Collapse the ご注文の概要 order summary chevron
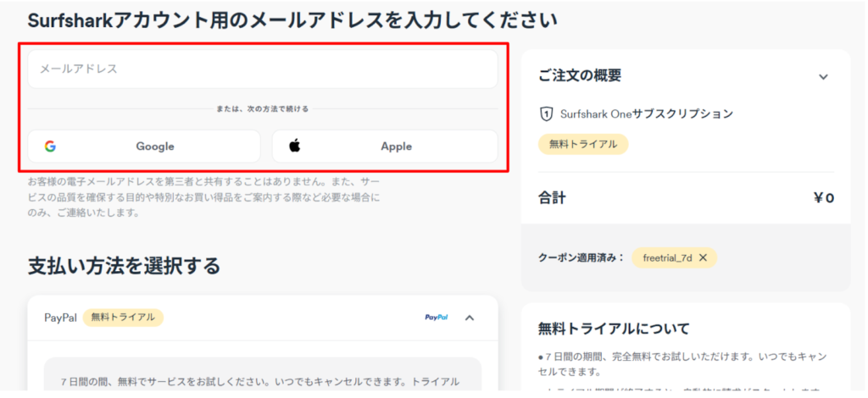868x398 pixels. point(823,76)
